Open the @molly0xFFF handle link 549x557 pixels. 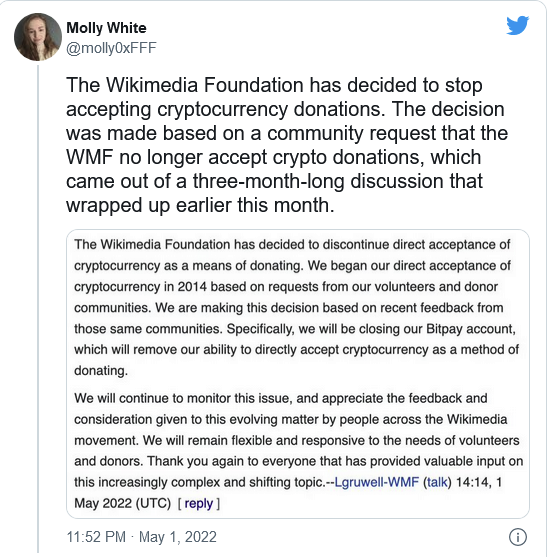[111, 48]
